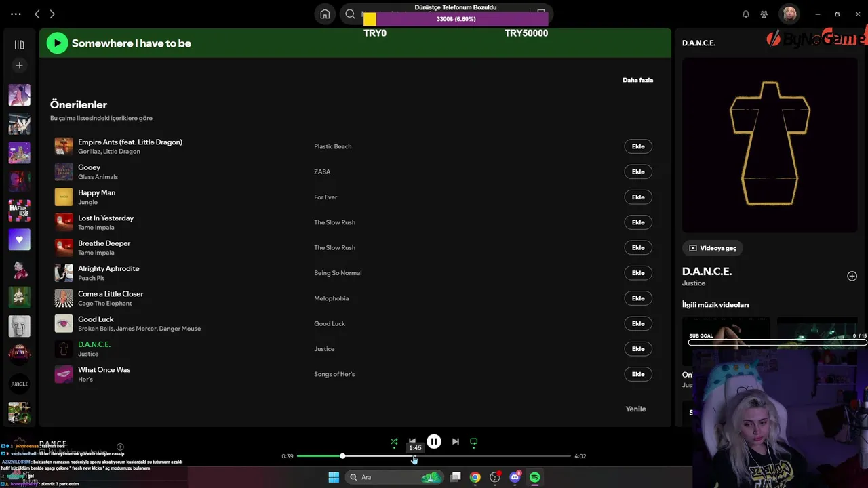
Task: Open Being So Normal album link
Action: tap(338, 273)
